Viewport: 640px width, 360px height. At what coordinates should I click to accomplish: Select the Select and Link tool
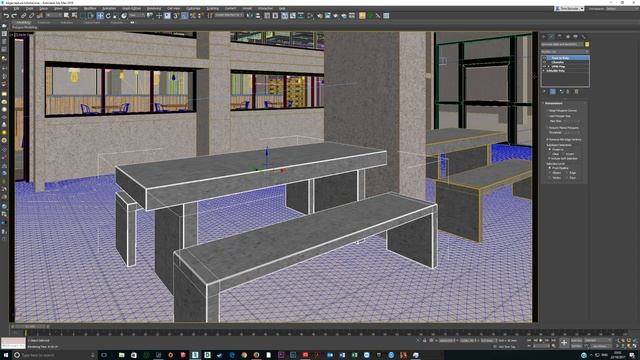coord(24,16)
